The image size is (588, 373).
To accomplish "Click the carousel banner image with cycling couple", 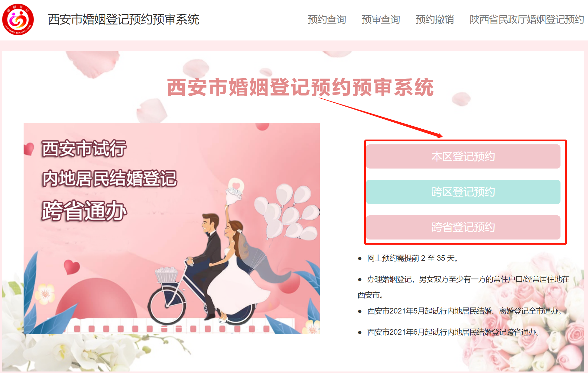I will [x=172, y=228].
